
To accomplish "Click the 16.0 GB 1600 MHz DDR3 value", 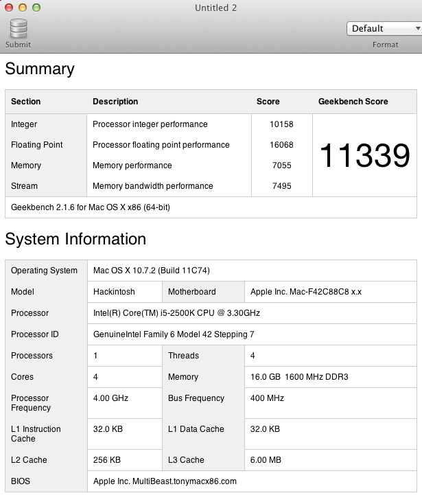I will click(x=299, y=377).
